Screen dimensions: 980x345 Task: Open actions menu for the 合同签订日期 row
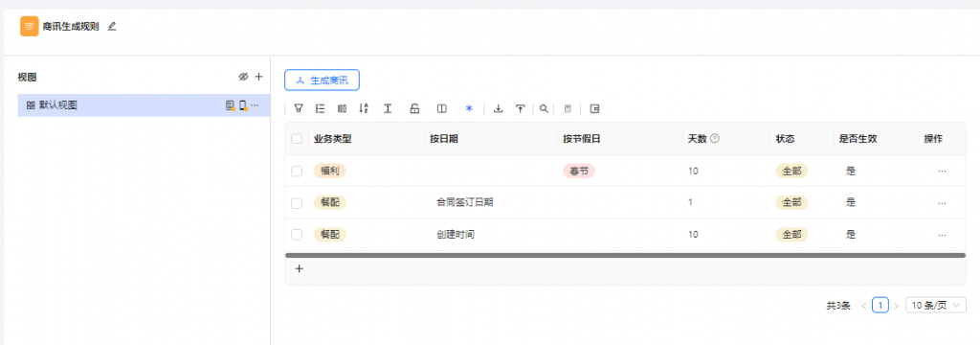pos(942,203)
